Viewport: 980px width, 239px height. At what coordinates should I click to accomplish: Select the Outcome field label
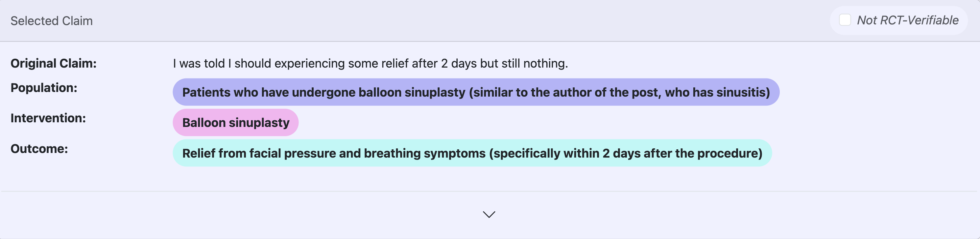39,149
